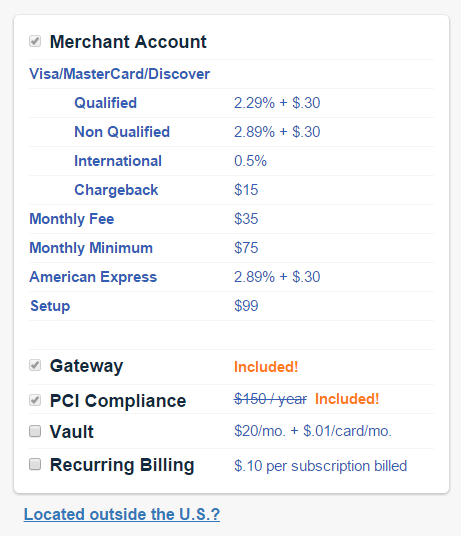Click the orange Included! text beside Gateway
Image resolution: width=461 pixels, height=536 pixels.
tap(266, 367)
